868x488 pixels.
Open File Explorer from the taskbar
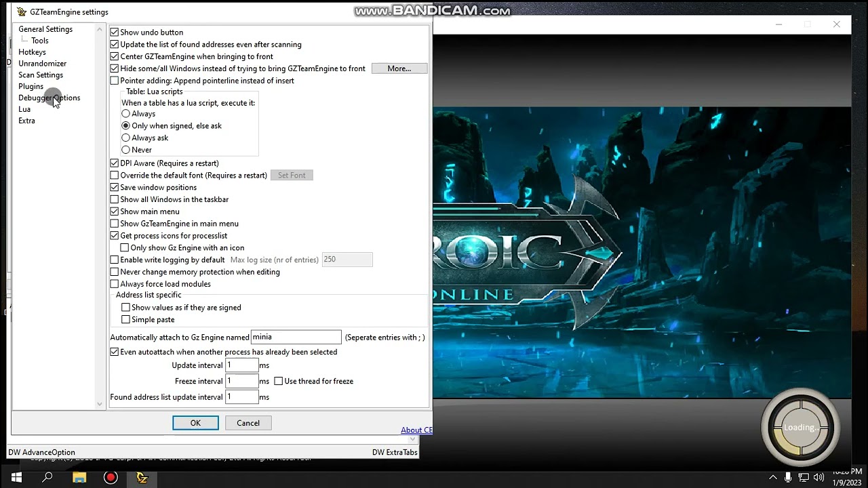79,478
